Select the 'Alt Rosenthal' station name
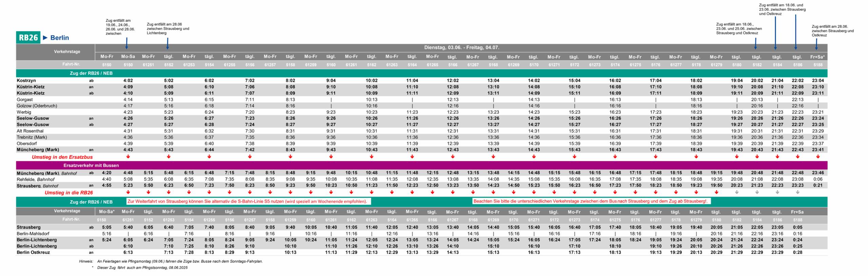 pos(30,131)
